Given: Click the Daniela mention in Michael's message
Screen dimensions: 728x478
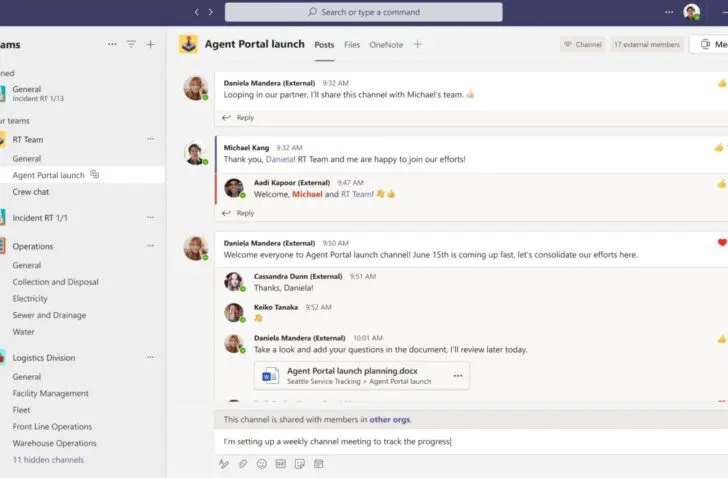Looking at the screenshot, I should click(x=280, y=159).
